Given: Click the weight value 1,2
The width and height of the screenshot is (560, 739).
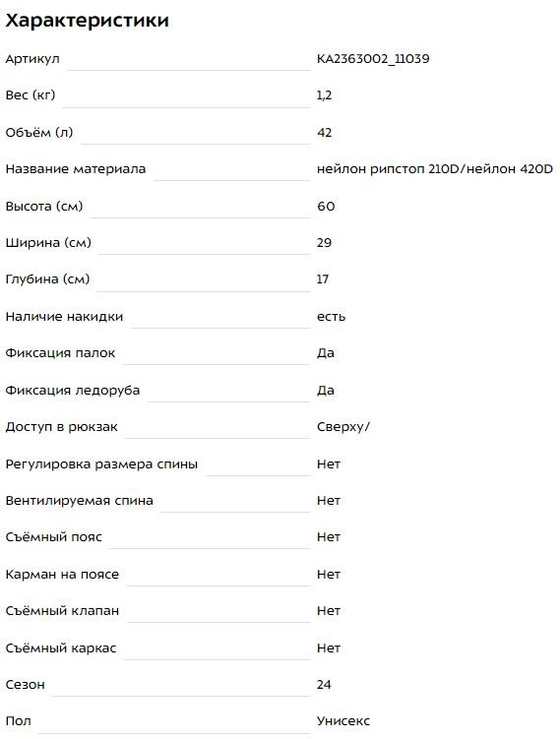Looking at the screenshot, I should click(324, 95).
